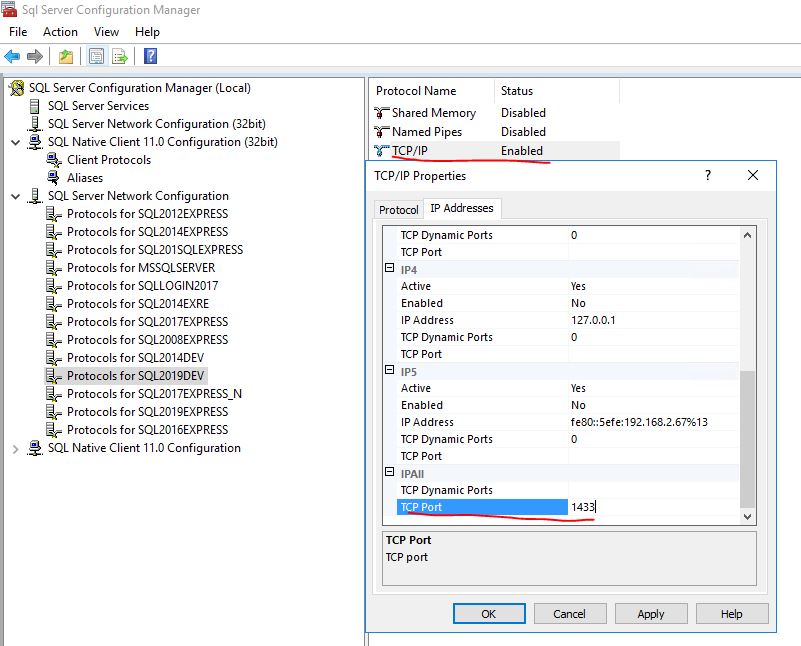Click the property list scrollbar thumb
The width and height of the screenshot is (801, 646).
click(747, 439)
